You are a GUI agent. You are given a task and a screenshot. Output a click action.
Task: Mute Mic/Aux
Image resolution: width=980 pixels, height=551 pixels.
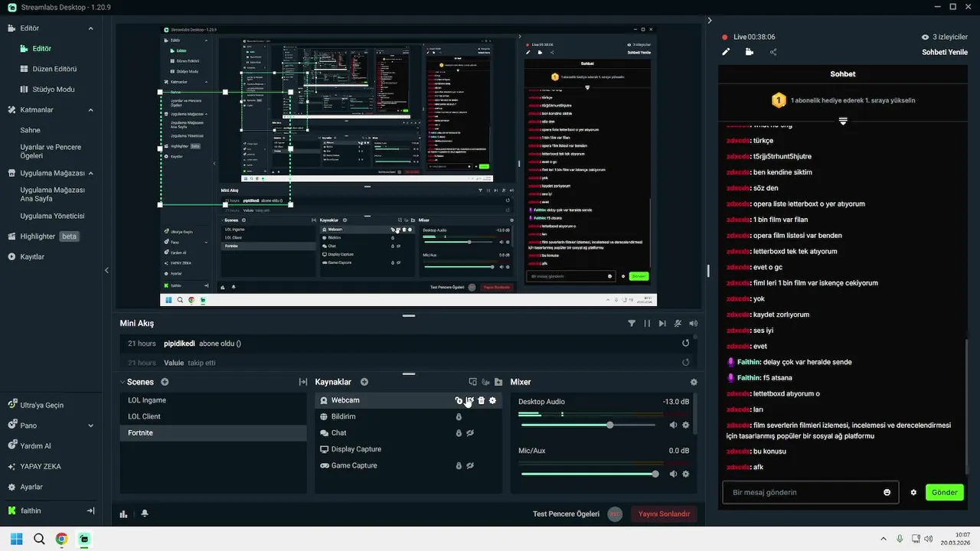tap(673, 474)
